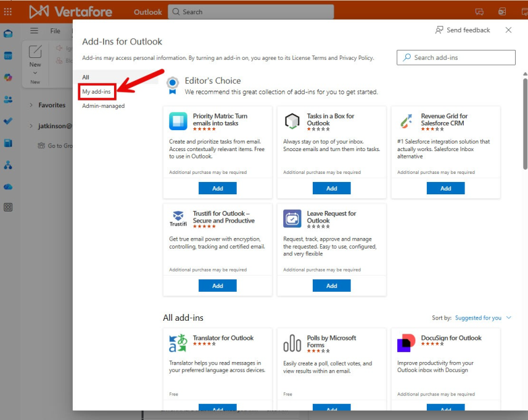Screen dimensions: 528x420
Task: Show the All add-ins category
Action: tap(86, 77)
